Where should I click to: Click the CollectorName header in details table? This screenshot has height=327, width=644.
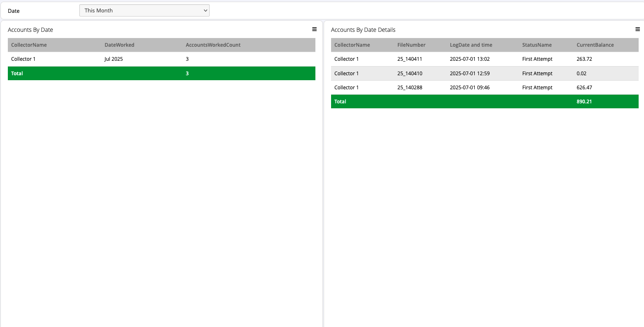(352, 45)
